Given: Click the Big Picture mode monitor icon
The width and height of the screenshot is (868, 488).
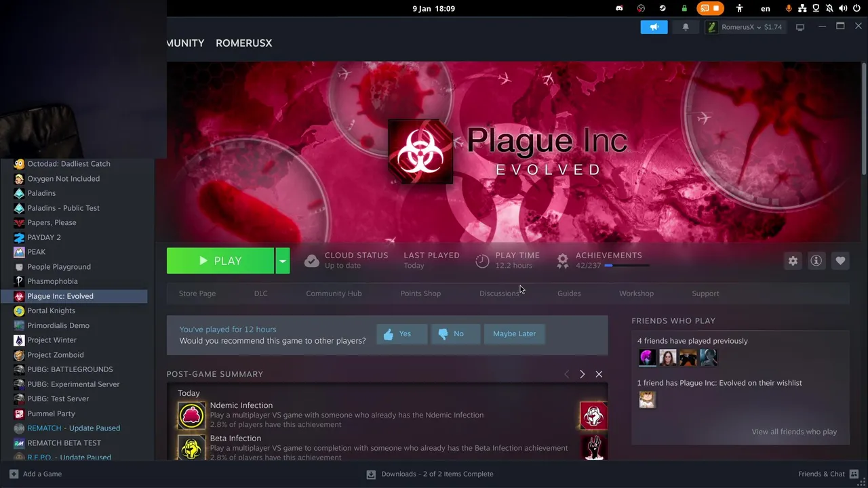Looking at the screenshot, I should click(800, 27).
